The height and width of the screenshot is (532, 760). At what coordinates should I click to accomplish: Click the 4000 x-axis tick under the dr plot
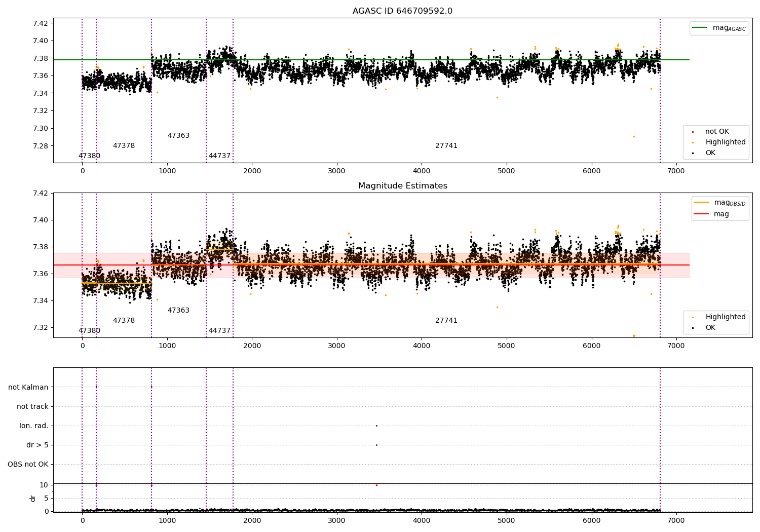pyautogui.click(x=422, y=520)
